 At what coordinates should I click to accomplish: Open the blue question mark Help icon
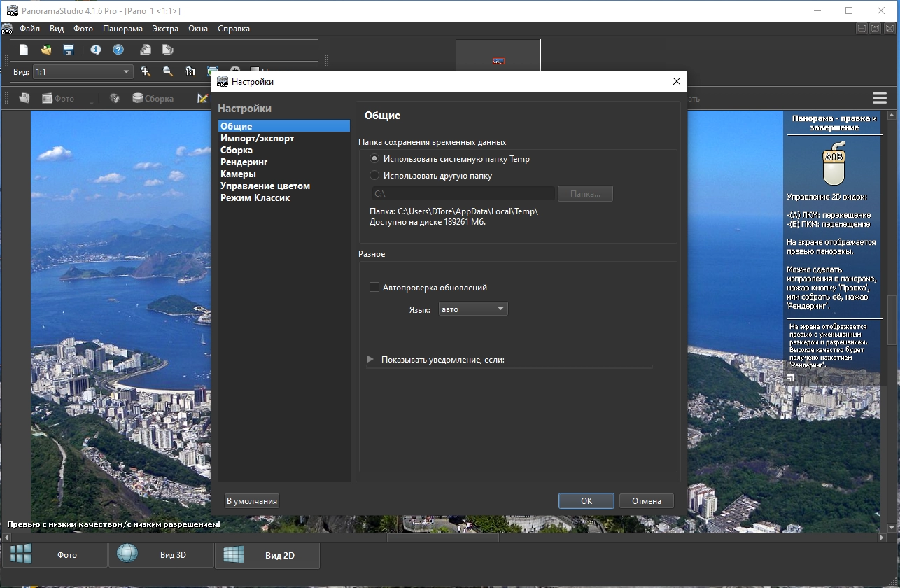[x=118, y=50]
